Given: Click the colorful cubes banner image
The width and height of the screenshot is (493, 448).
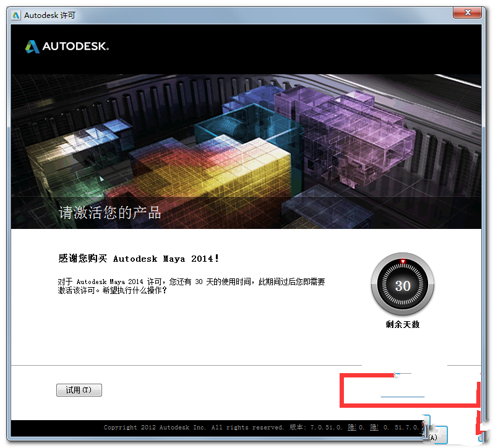Looking at the screenshot, I should point(246,152).
